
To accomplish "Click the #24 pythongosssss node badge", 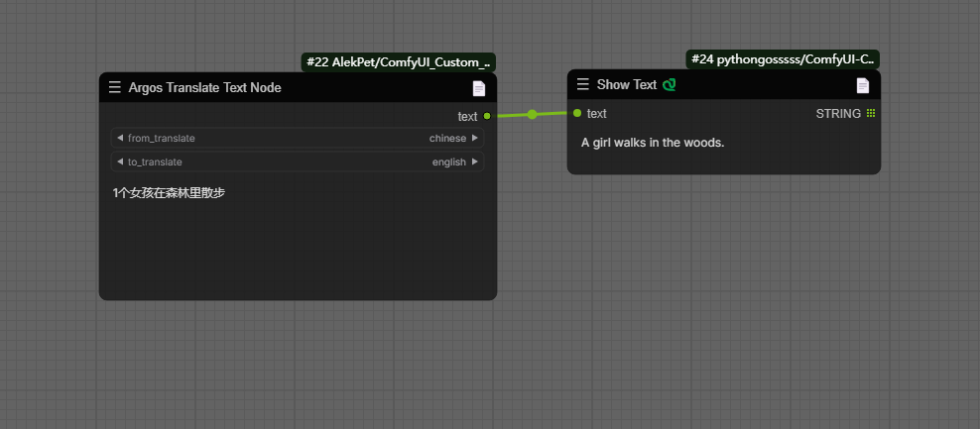I will (782, 59).
